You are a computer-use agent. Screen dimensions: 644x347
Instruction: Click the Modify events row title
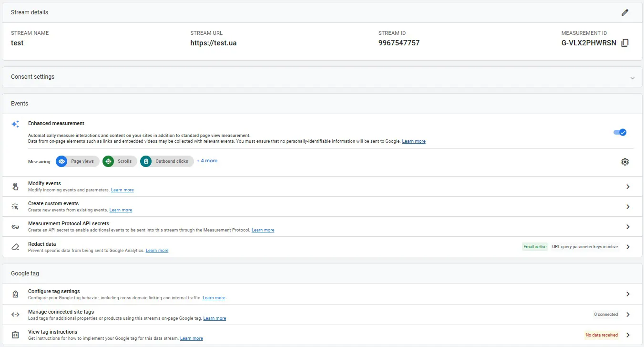click(44, 183)
